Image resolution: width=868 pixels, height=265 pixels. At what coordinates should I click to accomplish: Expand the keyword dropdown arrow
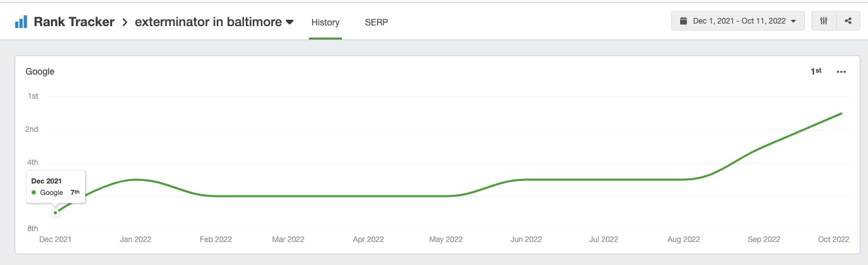click(x=290, y=22)
